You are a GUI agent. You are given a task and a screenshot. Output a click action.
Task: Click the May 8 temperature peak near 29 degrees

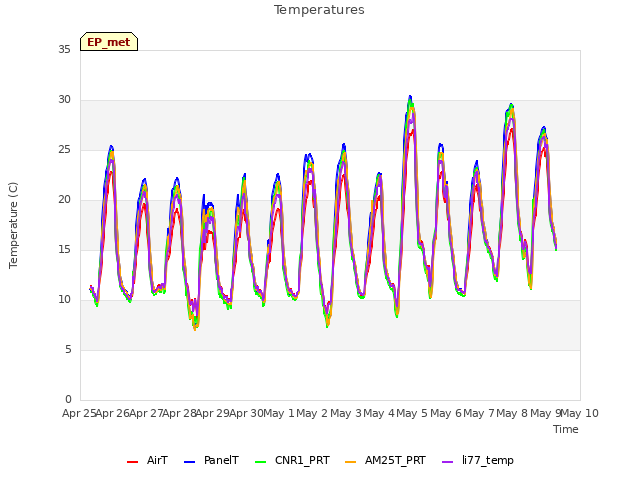tap(511, 105)
